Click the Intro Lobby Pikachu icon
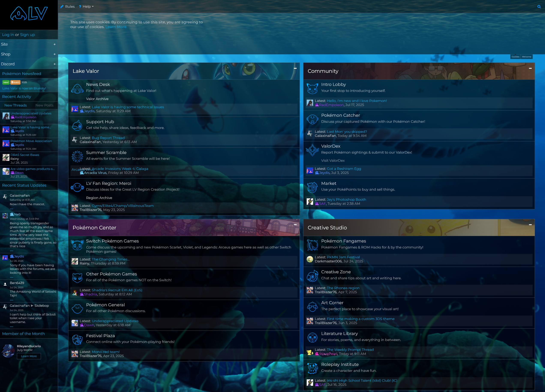 click(x=312, y=89)
